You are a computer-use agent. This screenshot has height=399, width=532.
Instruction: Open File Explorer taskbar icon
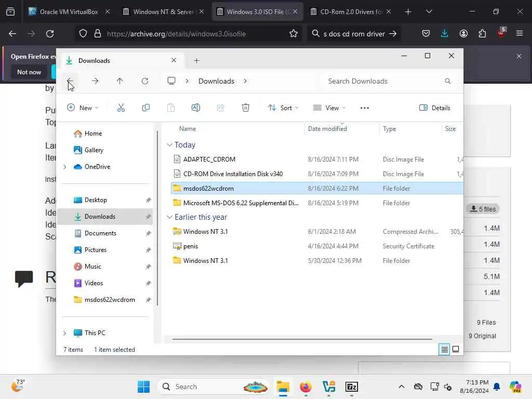(x=283, y=387)
